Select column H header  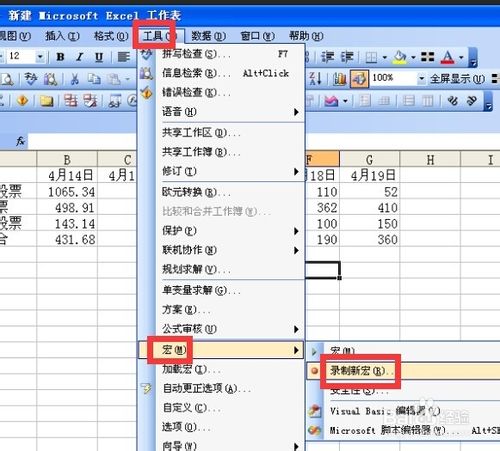pos(430,159)
